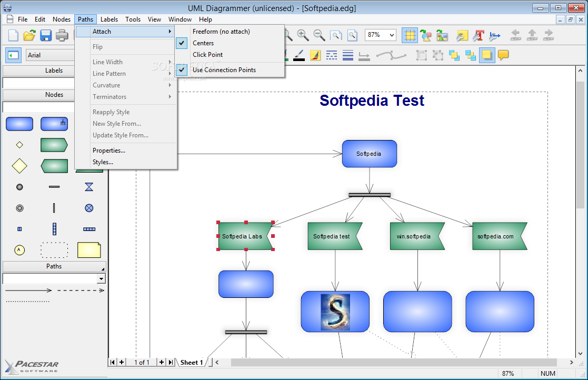
Task: Toggle the palette panel collapse button
Action: pyautogui.click(x=13, y=55)
